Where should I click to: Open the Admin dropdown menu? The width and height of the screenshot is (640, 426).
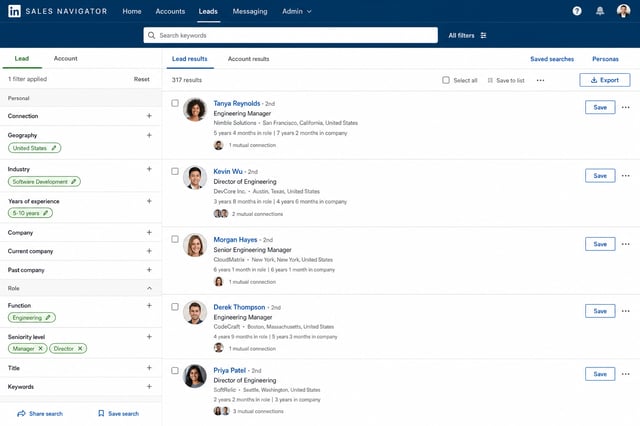pos(297,11)
